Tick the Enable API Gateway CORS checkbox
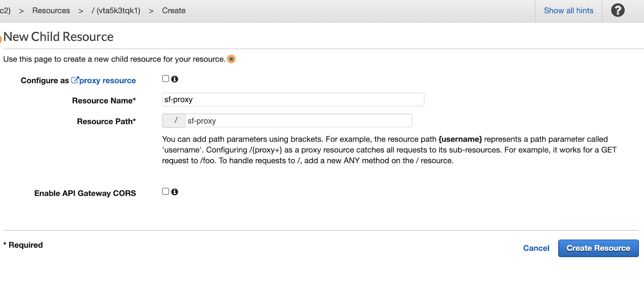Viewport: 644px width, 283px height. tap(165, 192)
